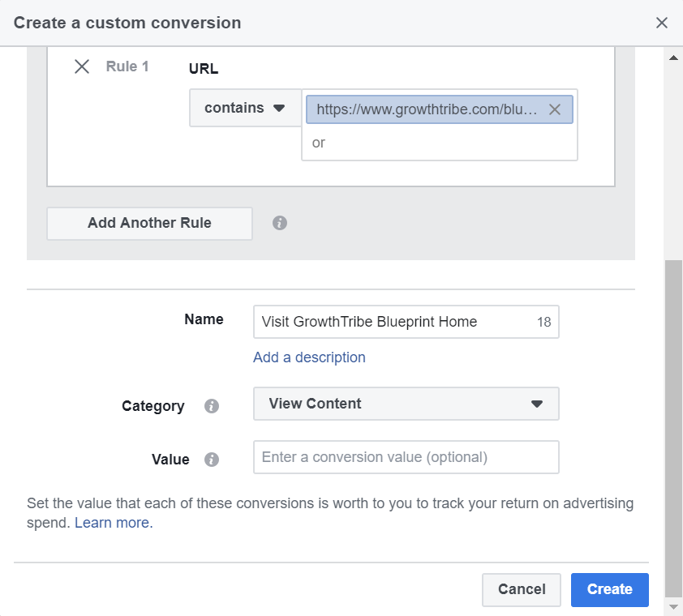Click the 'URL' rule heading

point(204,69)
